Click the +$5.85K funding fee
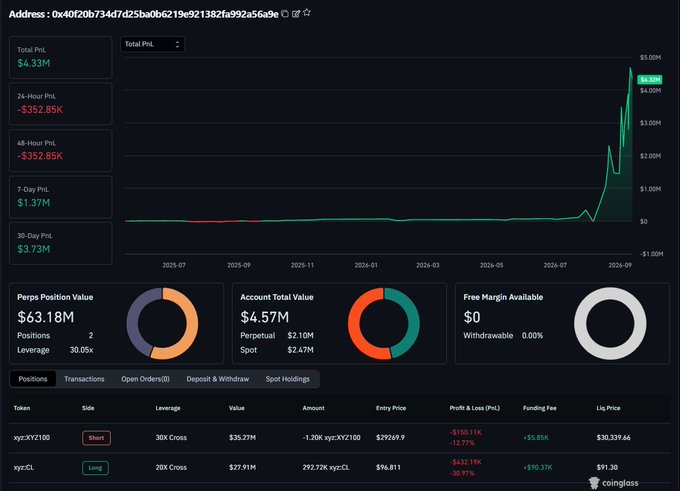 pos(536,438)
